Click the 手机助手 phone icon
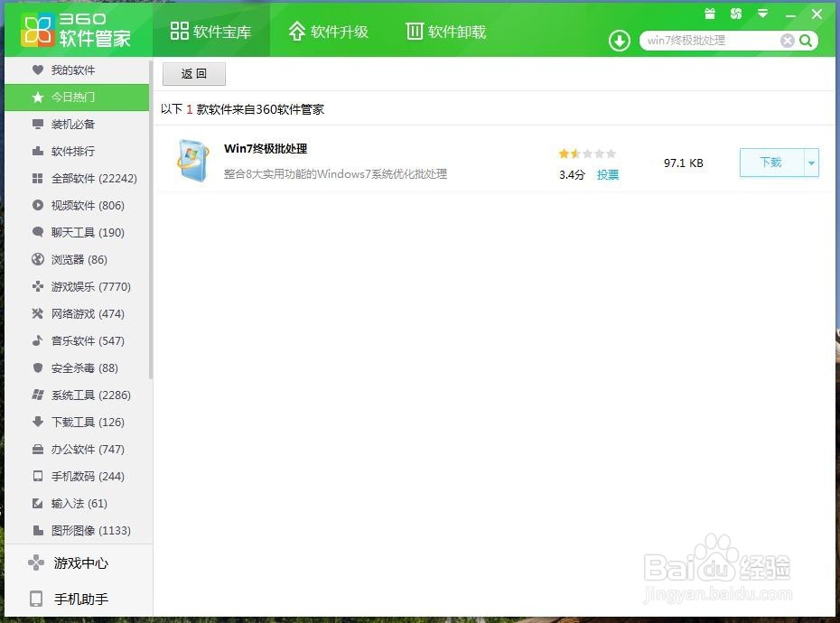Viewport: 840px width, 623px height. pyautogui.click(x=36, y=599)
